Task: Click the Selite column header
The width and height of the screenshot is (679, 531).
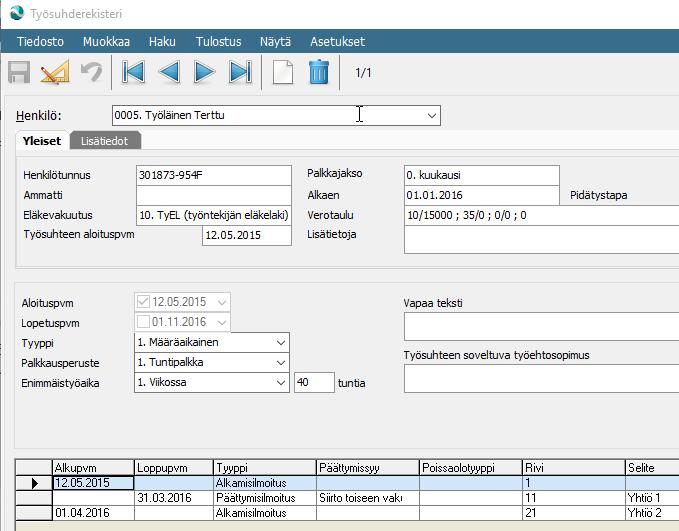Action: [652, 468]
